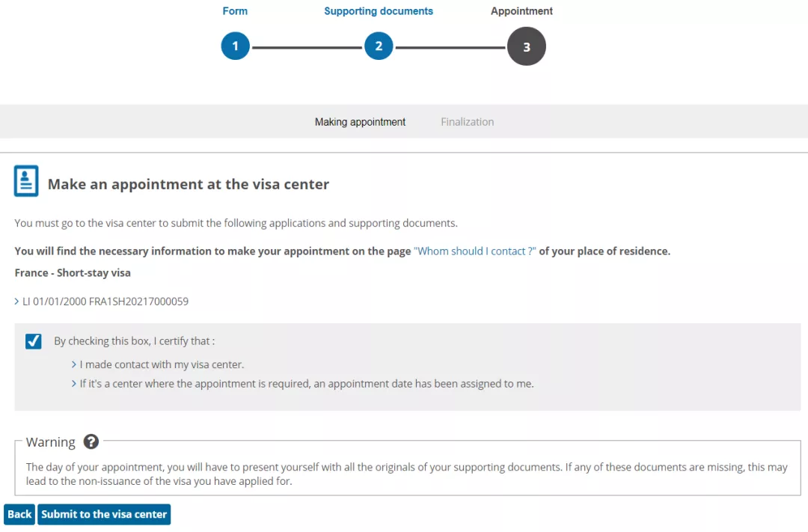Open the Warning help question mark
Image resolution: width=808 pixels, height=532 pixels.
click(x=91, y=441)
